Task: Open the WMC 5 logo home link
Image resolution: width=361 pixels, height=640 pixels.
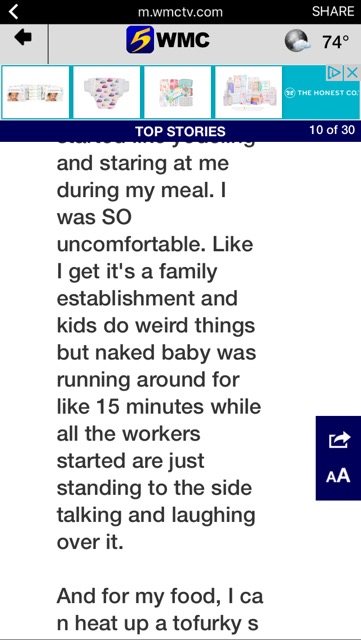Action: [168, 40]
